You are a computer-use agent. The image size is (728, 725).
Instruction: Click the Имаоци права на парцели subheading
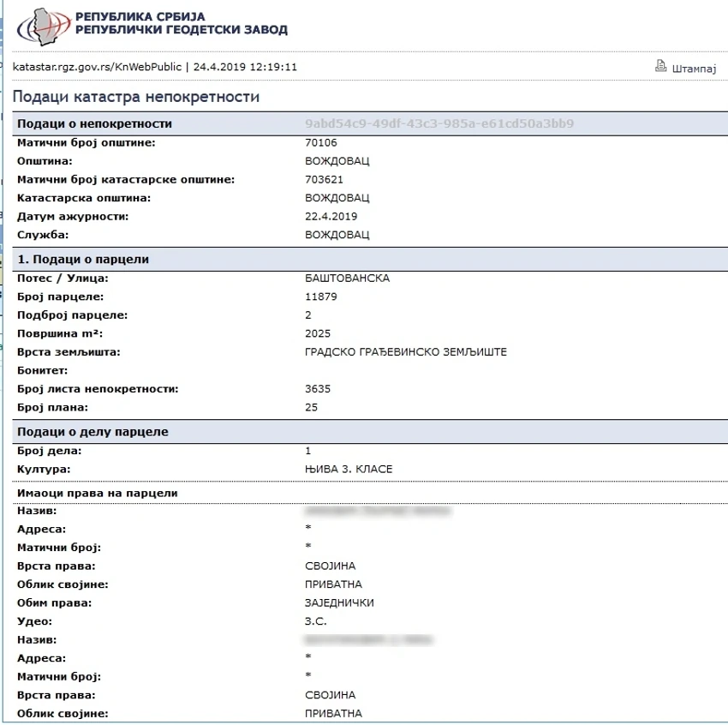(x=98, y=494)
